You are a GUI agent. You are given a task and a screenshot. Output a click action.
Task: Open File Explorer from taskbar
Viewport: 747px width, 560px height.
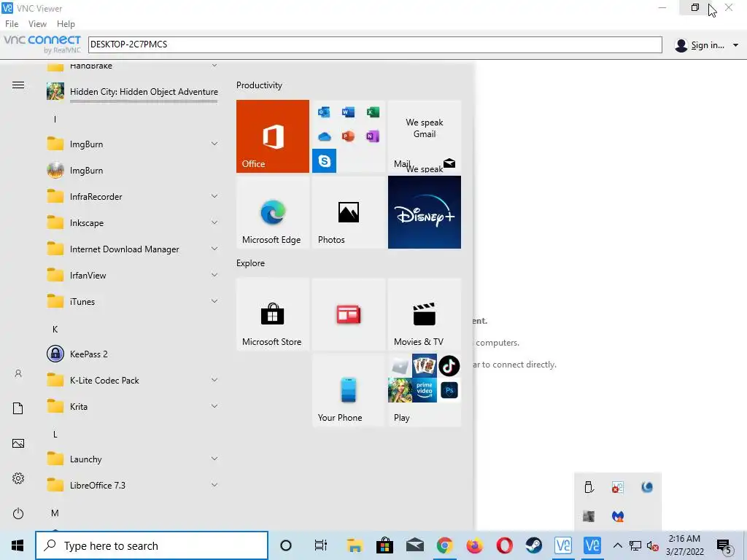(x=355, y=545)
